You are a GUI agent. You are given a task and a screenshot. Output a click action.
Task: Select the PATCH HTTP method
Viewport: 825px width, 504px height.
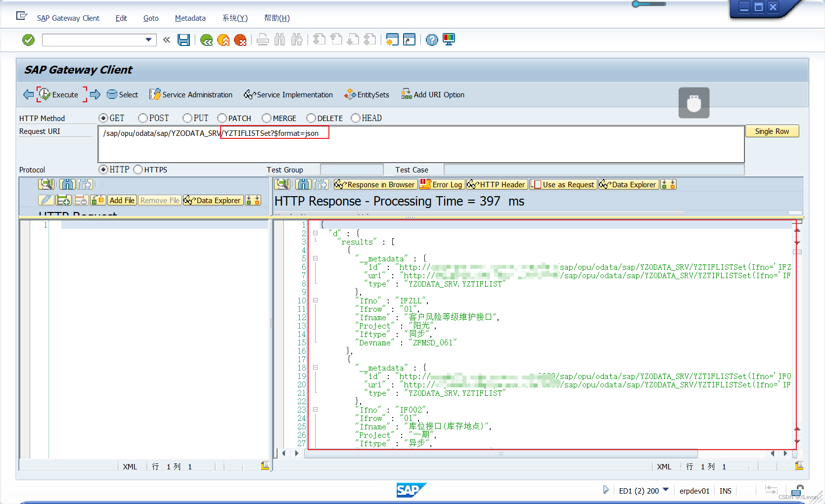coord(222,118)
